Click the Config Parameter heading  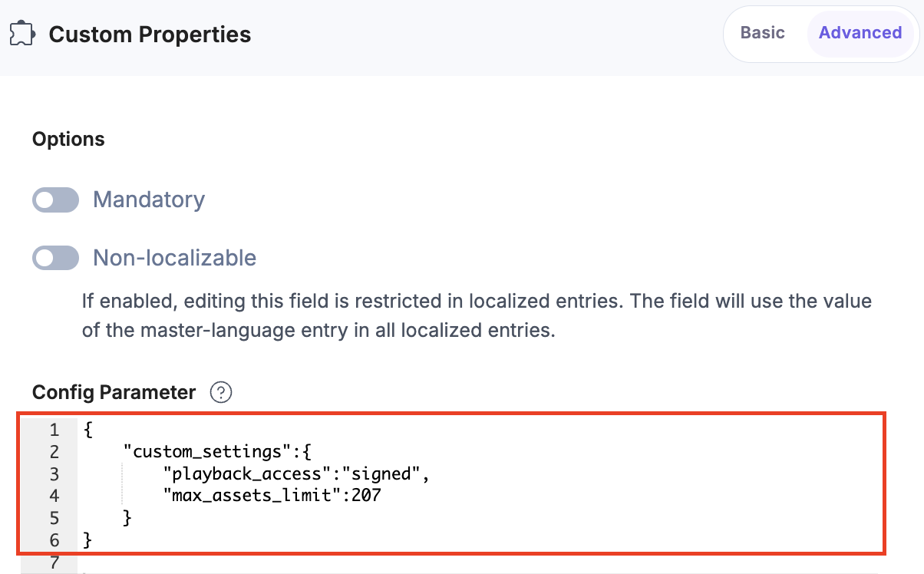pyautogui.click(x=113, y=392)
